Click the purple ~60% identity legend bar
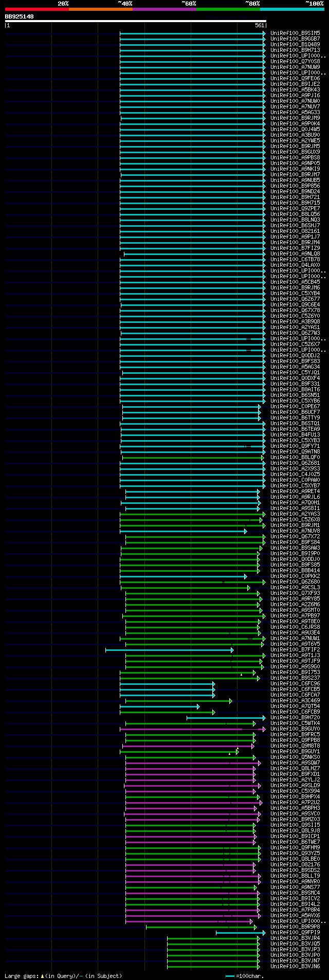 [x=164, y=9]
